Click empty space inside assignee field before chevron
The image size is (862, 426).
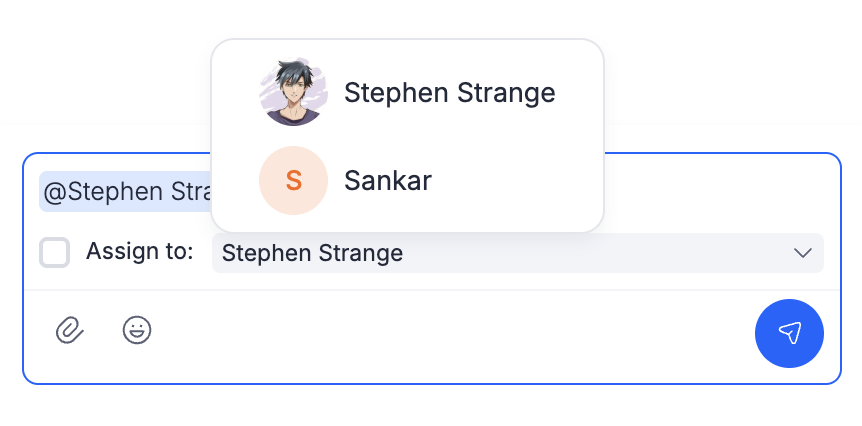600,254
